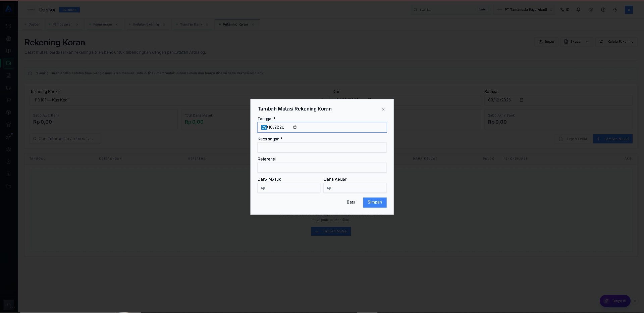Toggle dark mode with moon icon
Screen dimensions: 644x313
(x=615, y=10)
